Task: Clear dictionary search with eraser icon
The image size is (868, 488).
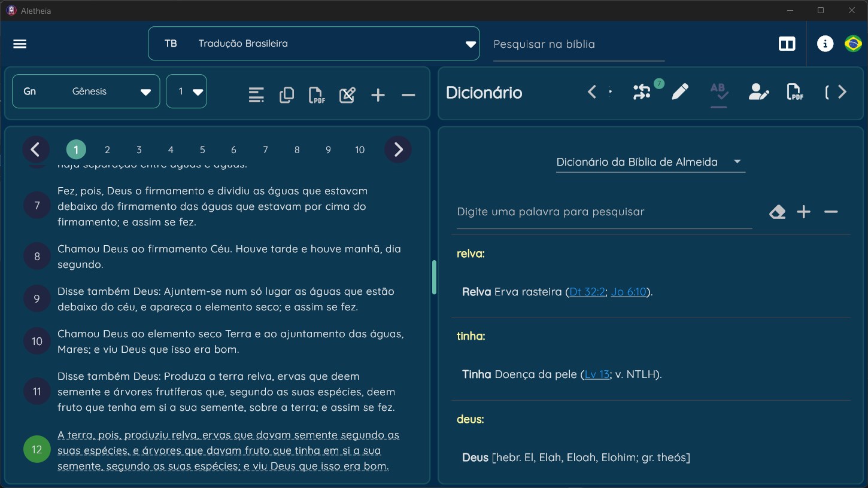Action: click(x=777, y=212)
